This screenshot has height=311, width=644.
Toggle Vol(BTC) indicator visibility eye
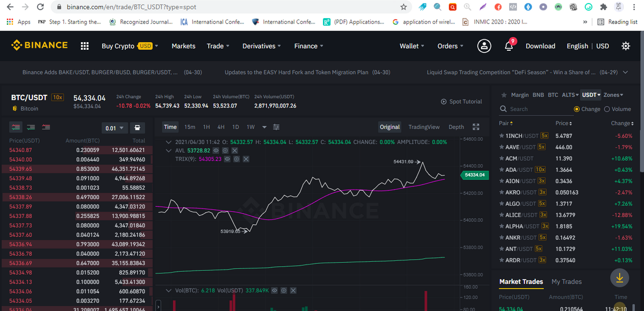[275, 290]
